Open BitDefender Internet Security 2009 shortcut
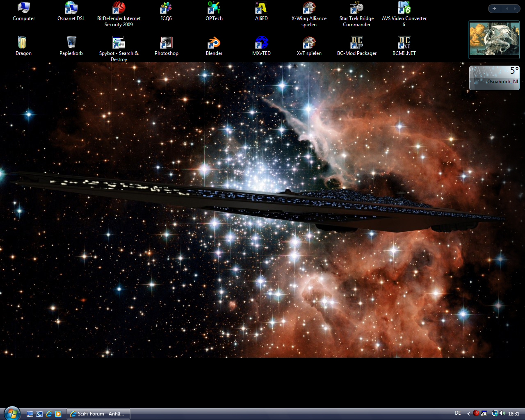Image resolution: width=525 pixels, height=420 pixels. 119,8
